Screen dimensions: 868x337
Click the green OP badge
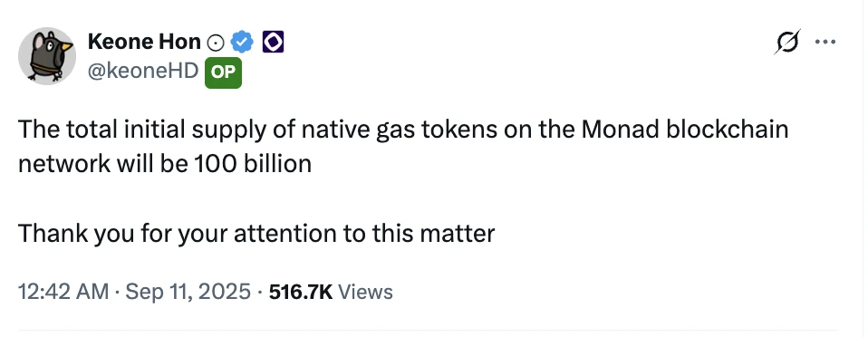click(223, 72)
